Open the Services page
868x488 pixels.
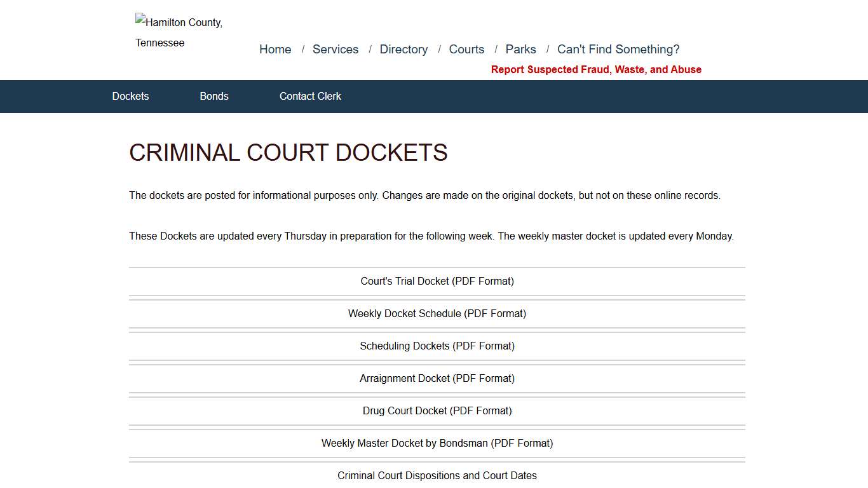point(335,49)
